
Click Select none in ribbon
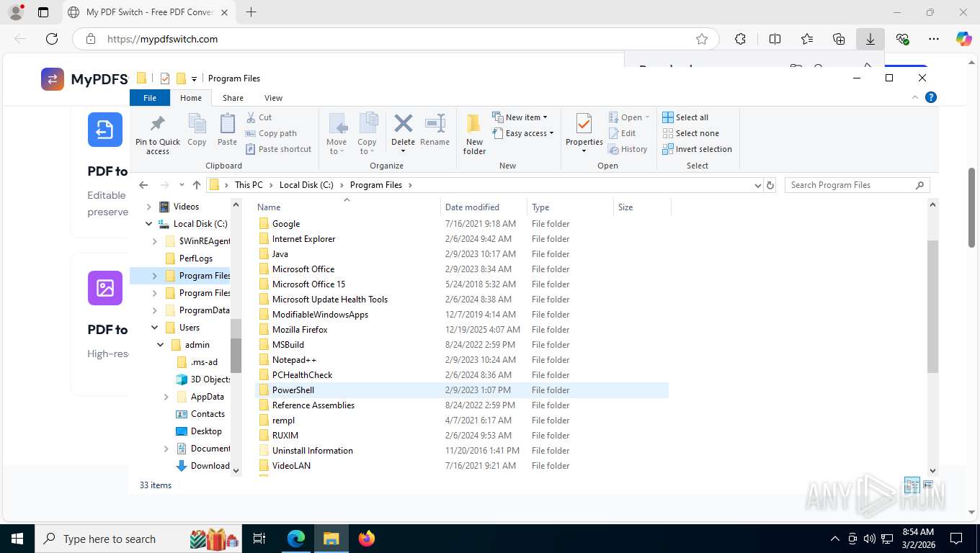[x=690, y=133]
